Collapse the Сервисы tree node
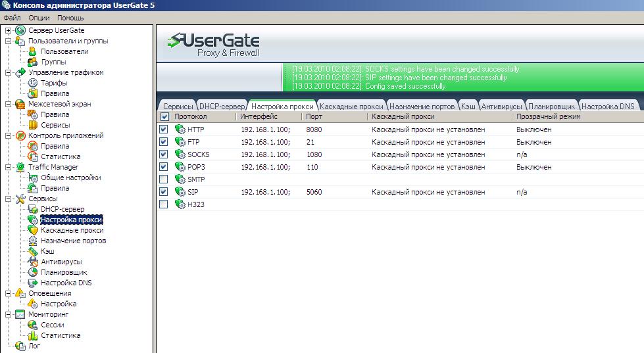 (x=8, y=199)
